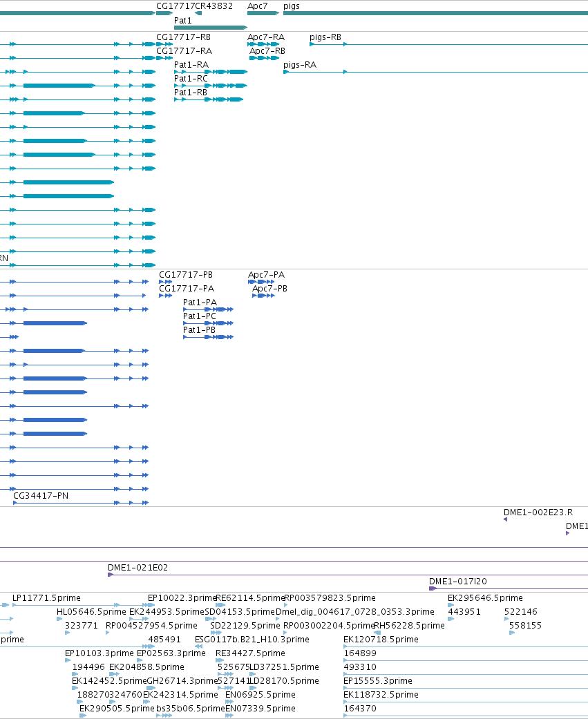Select EST label RE34427.5prime
Viewport: 588px width, 719px height.
coord(250,653)
